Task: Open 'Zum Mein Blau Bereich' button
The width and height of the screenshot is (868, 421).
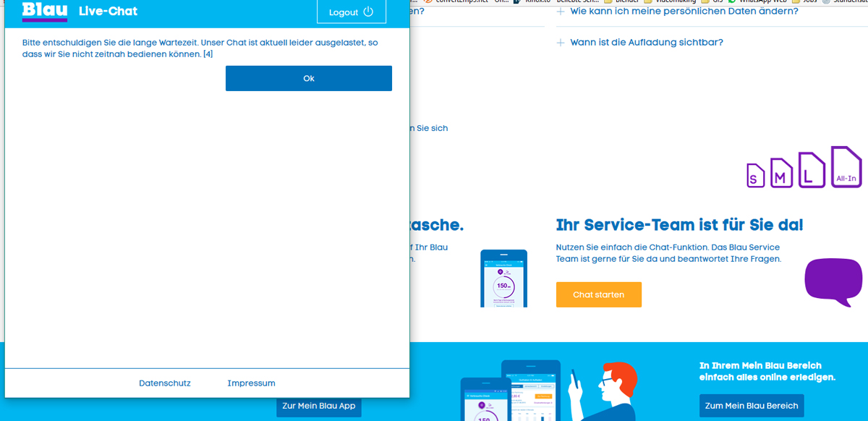Action: (x=752, y=405)
